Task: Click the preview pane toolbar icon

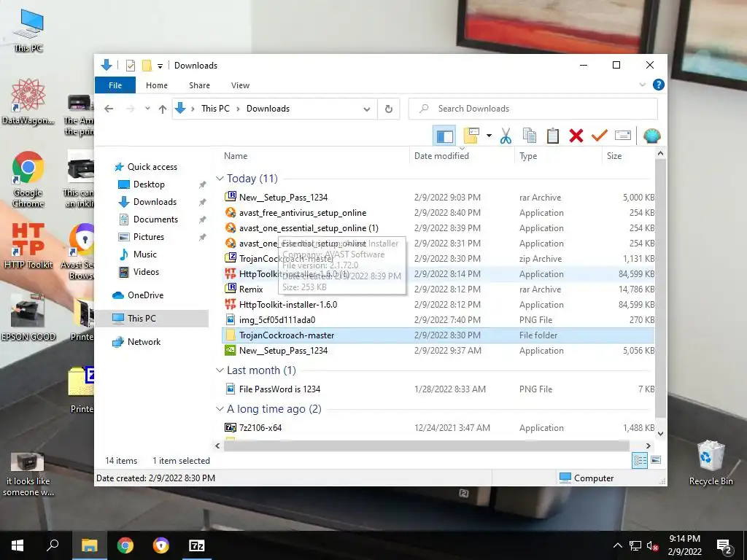Action: pos(444,136)
